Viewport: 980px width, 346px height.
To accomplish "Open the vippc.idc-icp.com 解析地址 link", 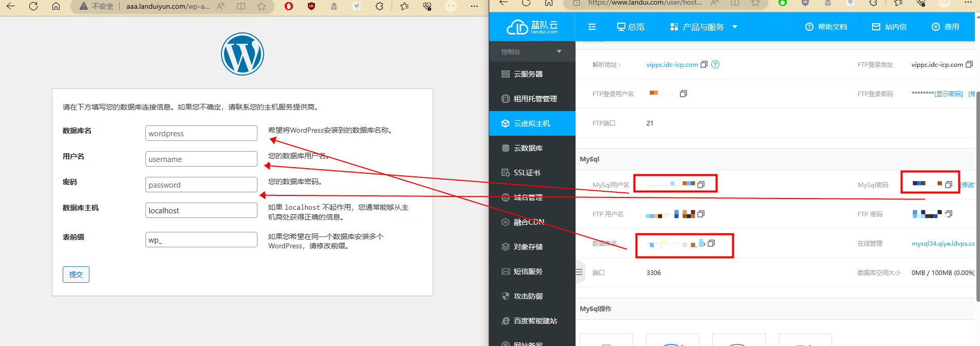I will (672, 65).
